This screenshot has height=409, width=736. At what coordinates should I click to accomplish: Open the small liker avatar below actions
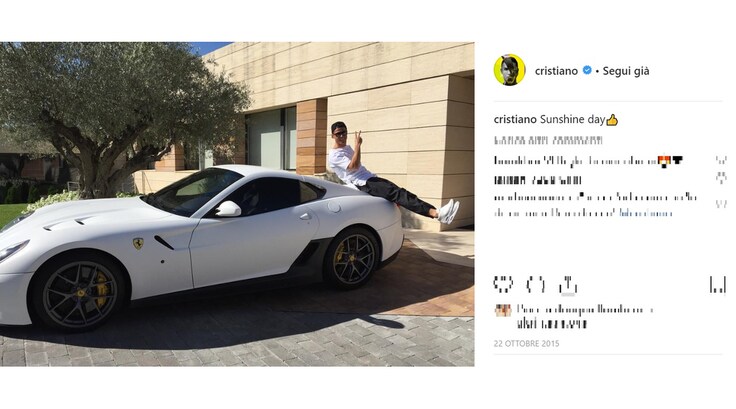pos(503,310)
